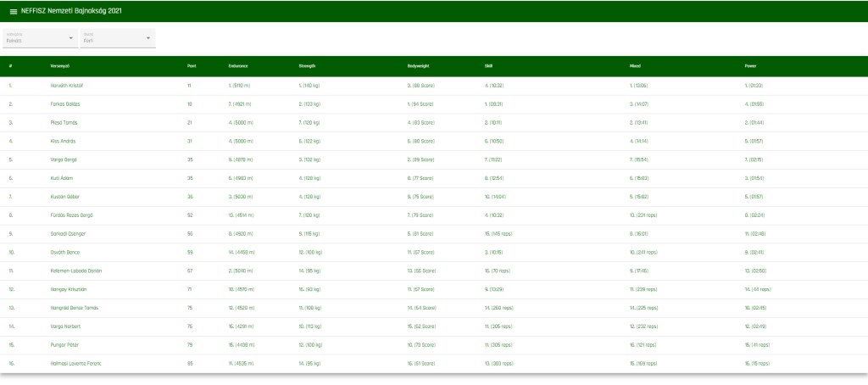The height and width of the screenshot is (385, 868).
Task: Click the Power column header
Action: point(751,65)
